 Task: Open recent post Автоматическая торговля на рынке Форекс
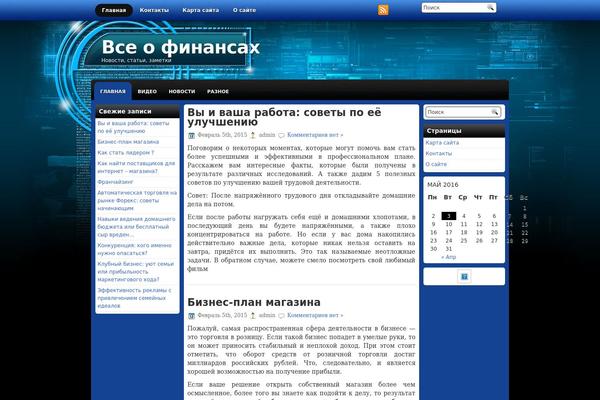[x=137, y=200]
